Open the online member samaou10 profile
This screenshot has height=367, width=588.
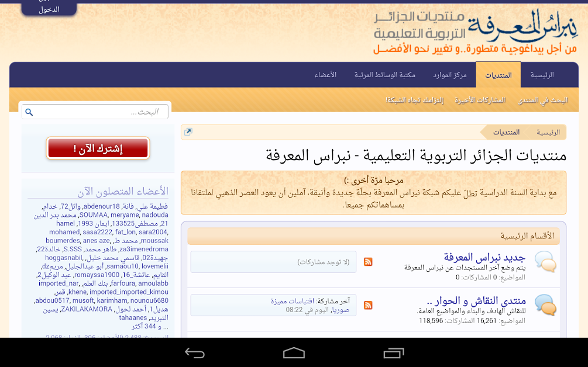[122, 266]
